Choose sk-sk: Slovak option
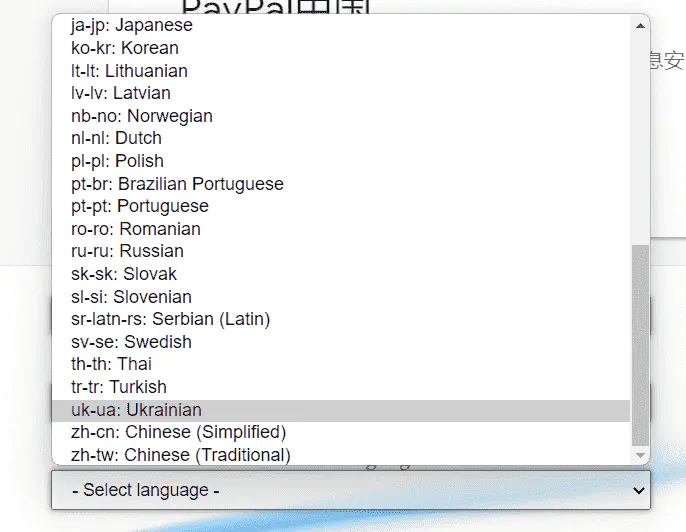686x532 pixels. tap(341, 274)
